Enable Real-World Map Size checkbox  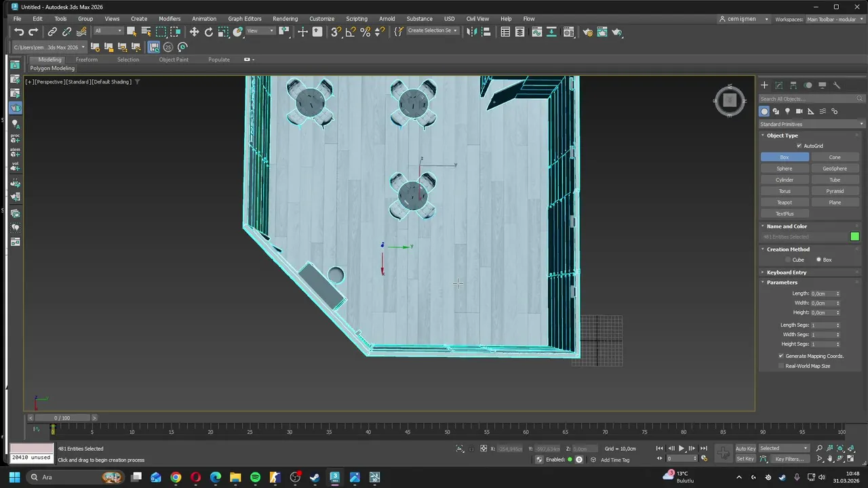coord(781,366)
